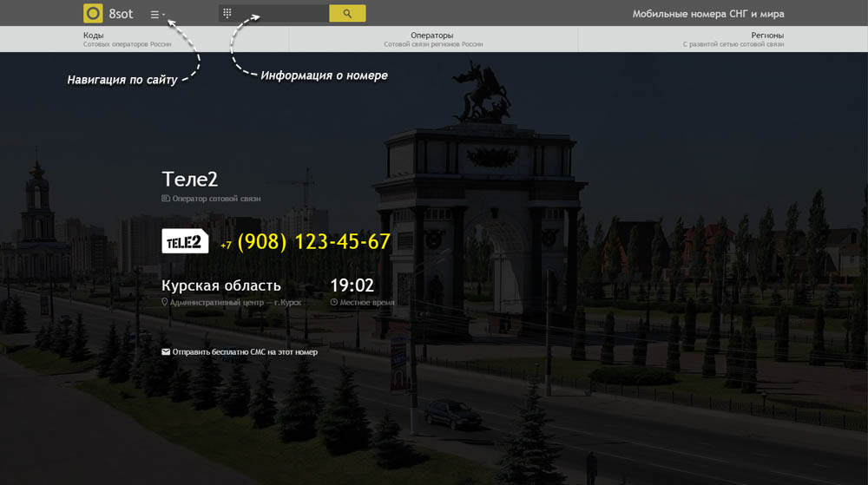Click 'Курская область' region name
The height and width of the screenshot is (485, 868).
[220, 285]
